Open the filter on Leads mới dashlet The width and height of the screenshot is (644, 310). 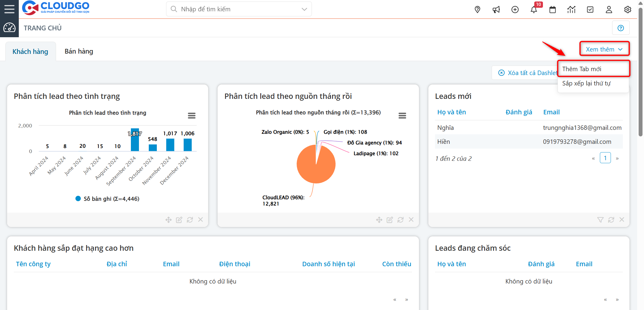600,220
